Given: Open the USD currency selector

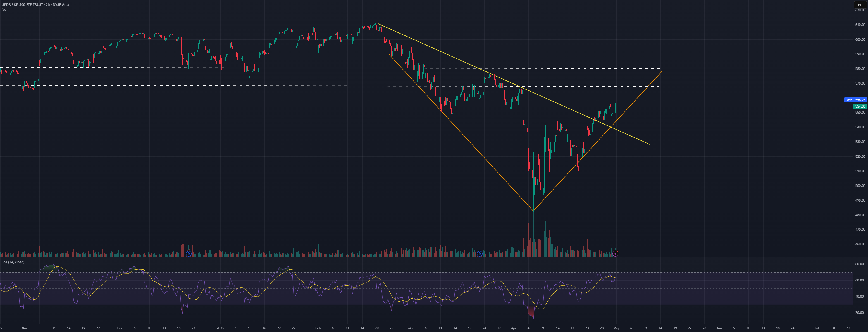Looking at the screenshot, I should [859, 5].
